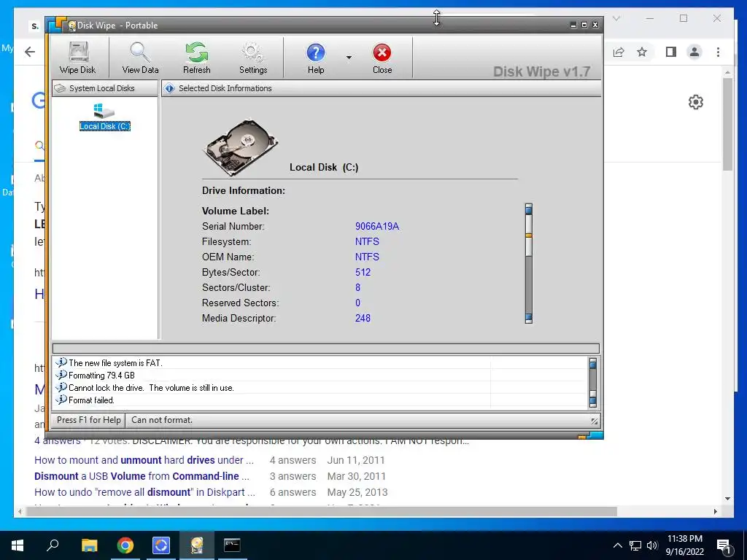Select log entry 'Cannot lock the drive'
This screenshot has height=560, width=747.
[x=151, y=388]
